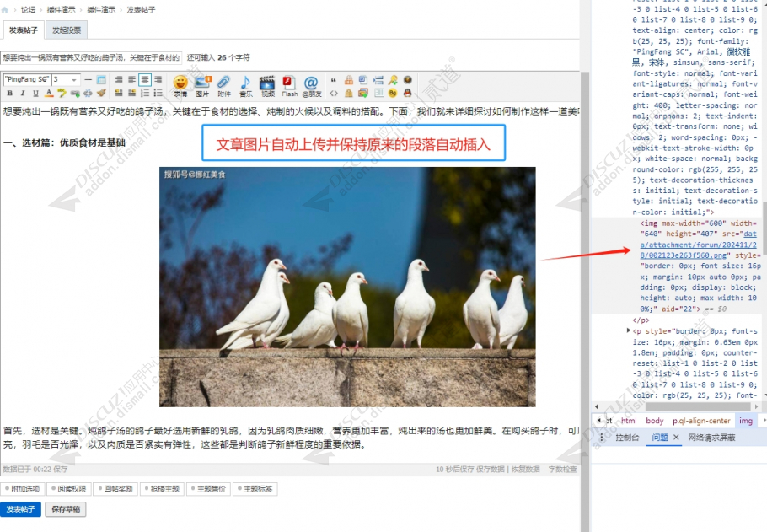Insert 音乐 music into the post
The height and width of the screenshot is (532, 767).
coord(246,86)
